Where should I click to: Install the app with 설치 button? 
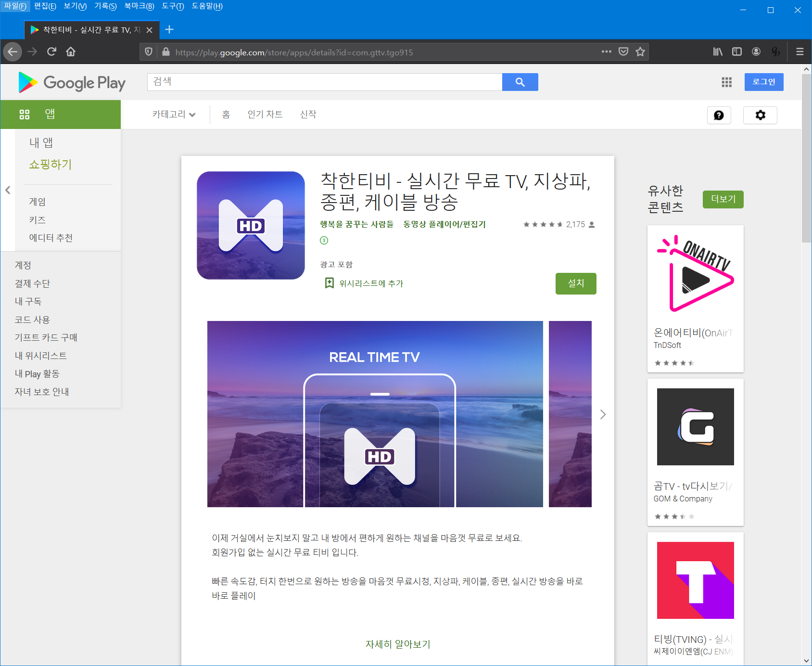click(x=576, y=283)
